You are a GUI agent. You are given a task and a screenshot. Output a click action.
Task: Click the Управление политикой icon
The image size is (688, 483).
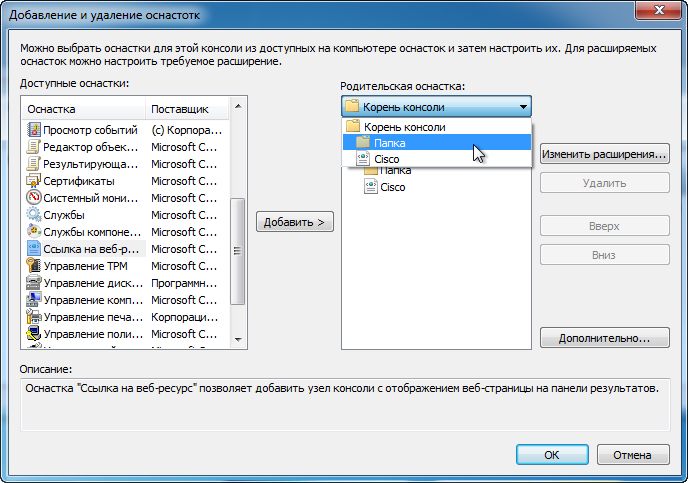point(34,334)
